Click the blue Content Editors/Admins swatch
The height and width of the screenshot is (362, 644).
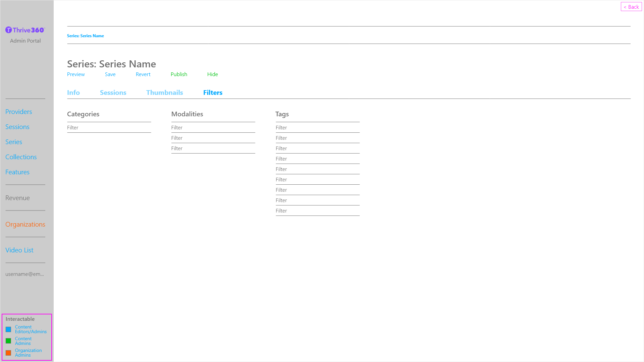[8, 329]
